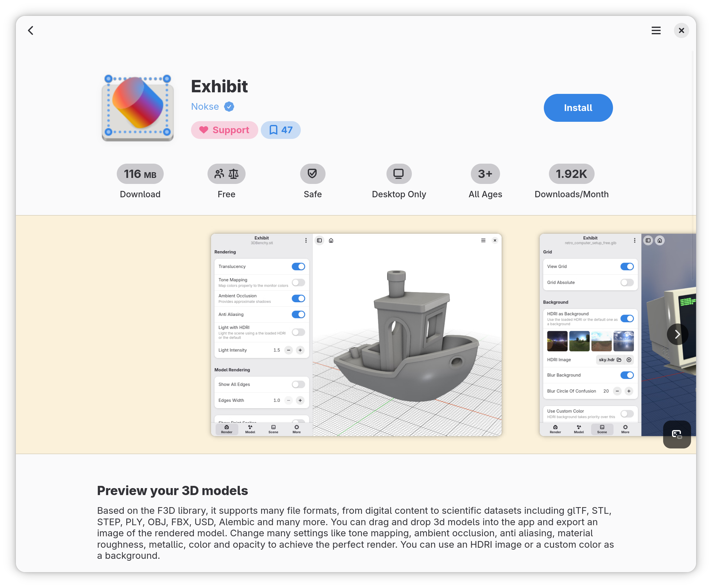This screenshot has width=712, height=588.
Task: Toggle off Translucency in the Rendering panel
Action: tap(298, 266)
